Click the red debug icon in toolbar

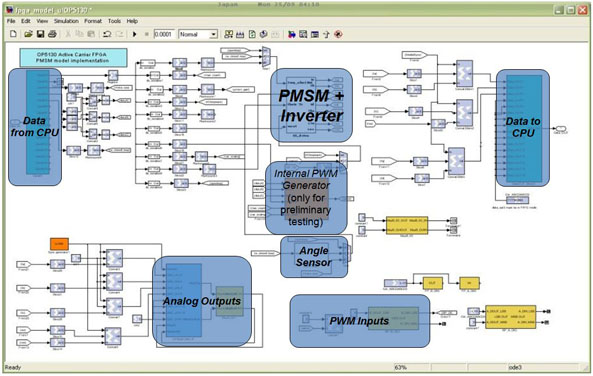[338, 34]
